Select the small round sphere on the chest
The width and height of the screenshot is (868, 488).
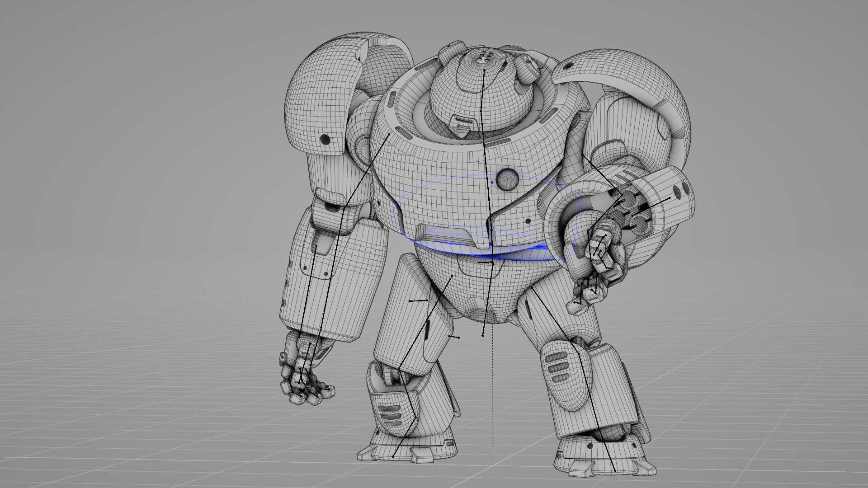click(507, 180)
